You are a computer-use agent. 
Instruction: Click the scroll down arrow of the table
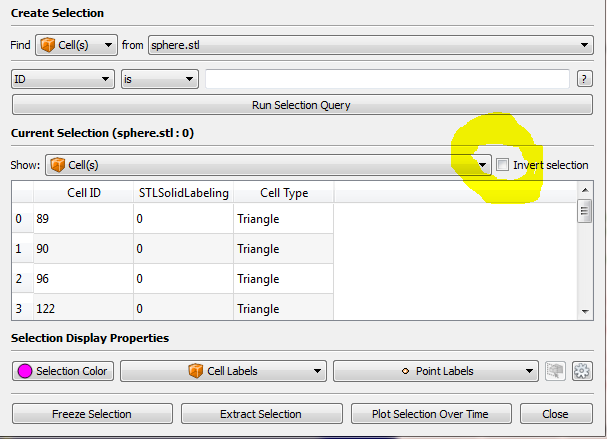pyautogui.click(x=585, y=312)
